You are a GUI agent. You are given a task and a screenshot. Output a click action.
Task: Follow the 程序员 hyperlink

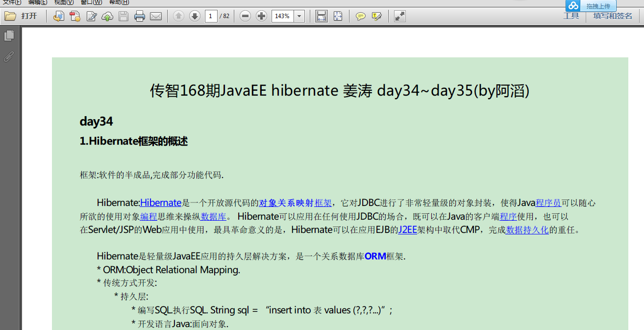point(548,203)
